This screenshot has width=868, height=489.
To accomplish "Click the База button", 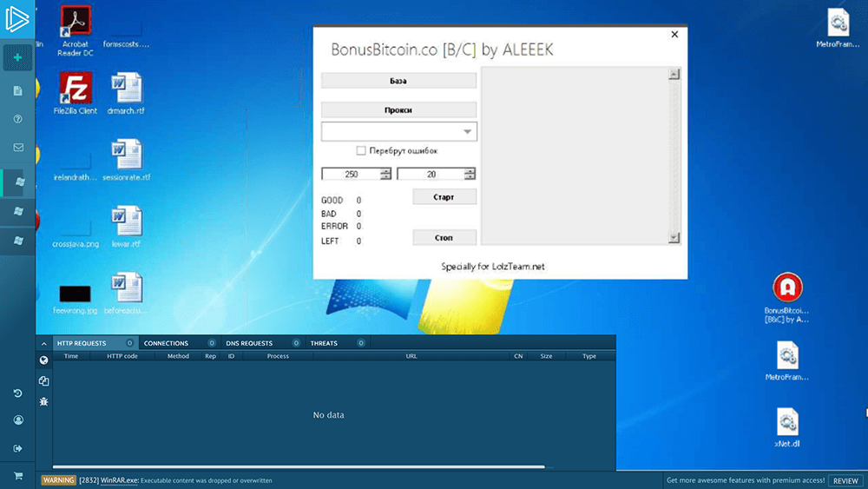I will click(398, 81).
